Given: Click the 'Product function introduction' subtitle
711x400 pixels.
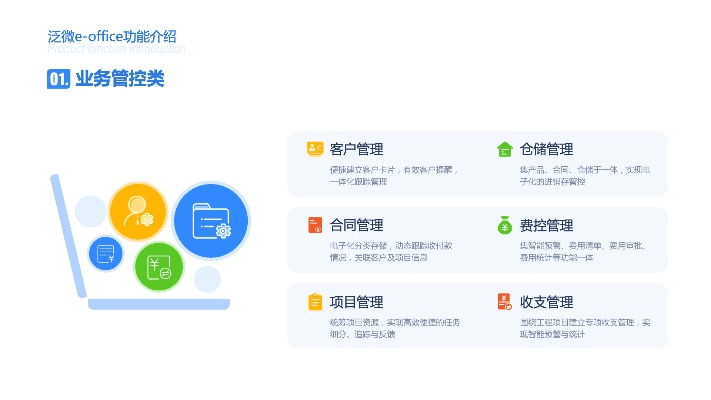Looking at the screenshot, I should click(117, 49).
